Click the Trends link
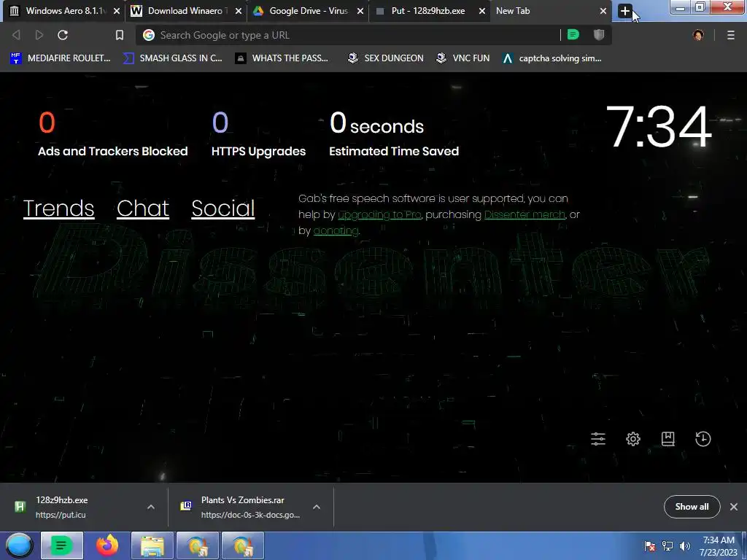Image resolution: width=747 pixels, height=560 pixels. (x=58, y=209)
